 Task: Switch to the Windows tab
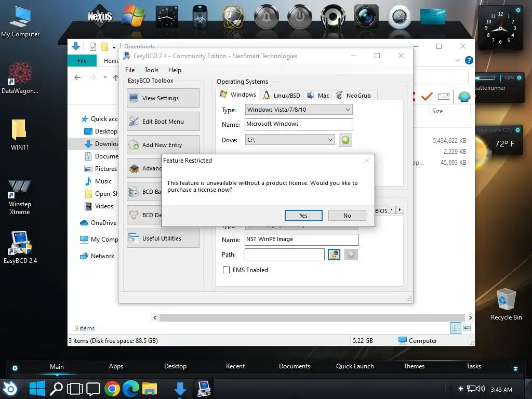coord(238,95)
